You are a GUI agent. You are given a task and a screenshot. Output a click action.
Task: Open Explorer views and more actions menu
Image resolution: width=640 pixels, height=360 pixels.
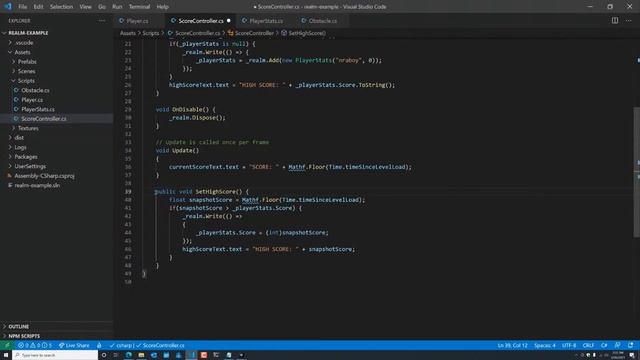pyautogui.click(x=102, y=21)
